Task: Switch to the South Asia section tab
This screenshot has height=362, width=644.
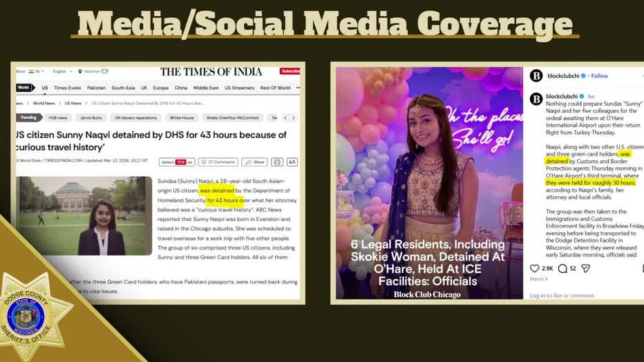Action: (123, 88)
